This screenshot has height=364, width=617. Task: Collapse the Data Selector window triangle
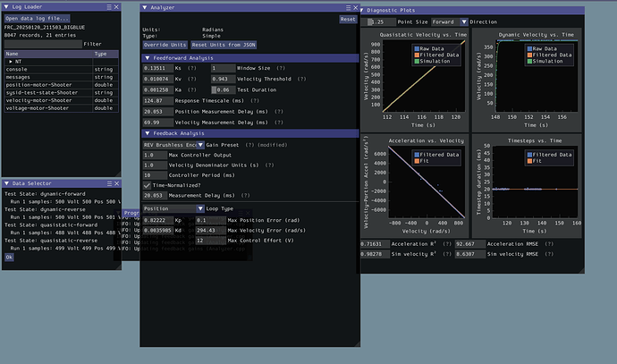6,183
